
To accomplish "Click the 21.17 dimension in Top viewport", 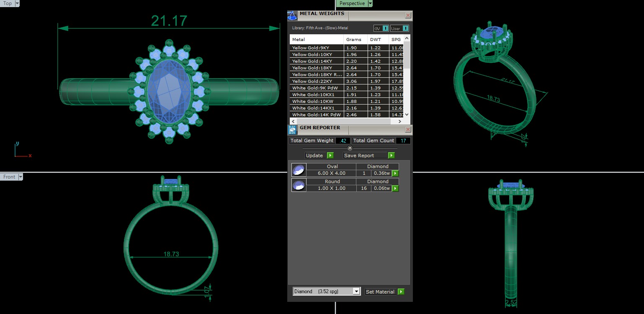I will pos(169,21).
